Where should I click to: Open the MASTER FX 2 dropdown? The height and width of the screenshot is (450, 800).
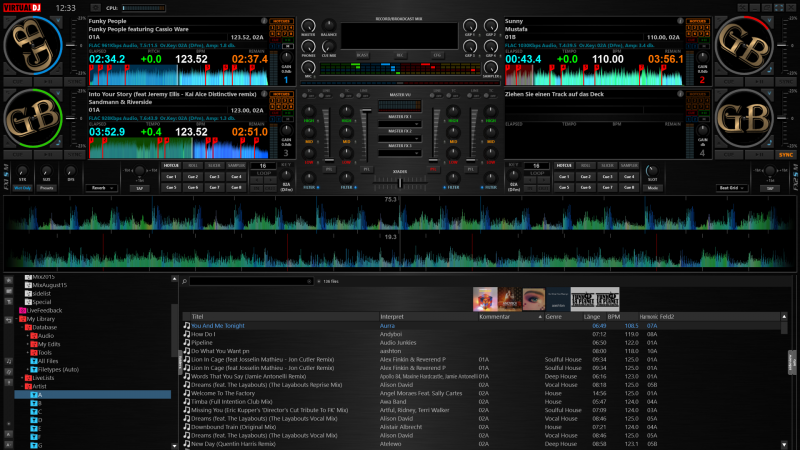click(x=399, y=138)
